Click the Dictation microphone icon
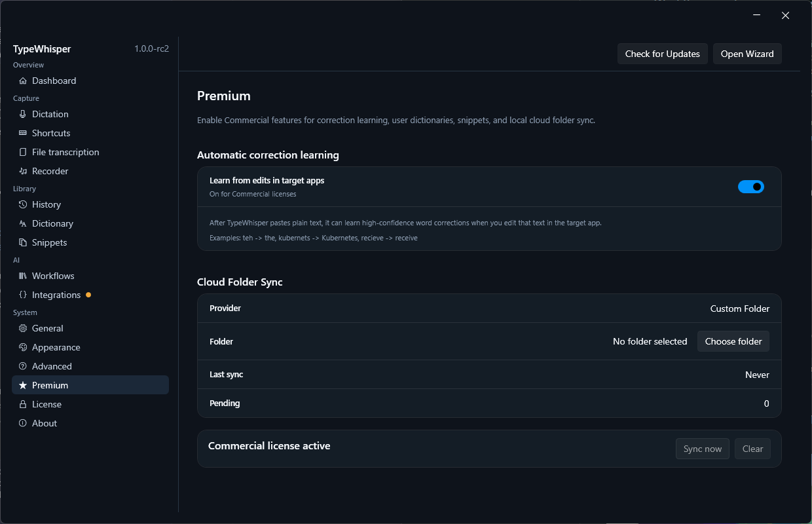The height and width of the screenshot is (524, 812). point(23,114)
